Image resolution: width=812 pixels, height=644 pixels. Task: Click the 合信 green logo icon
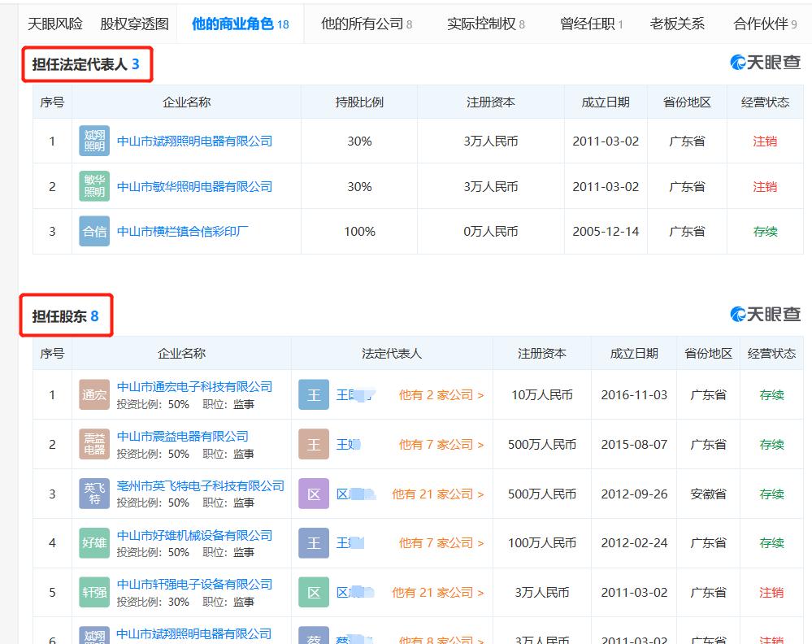pos(93,231)
